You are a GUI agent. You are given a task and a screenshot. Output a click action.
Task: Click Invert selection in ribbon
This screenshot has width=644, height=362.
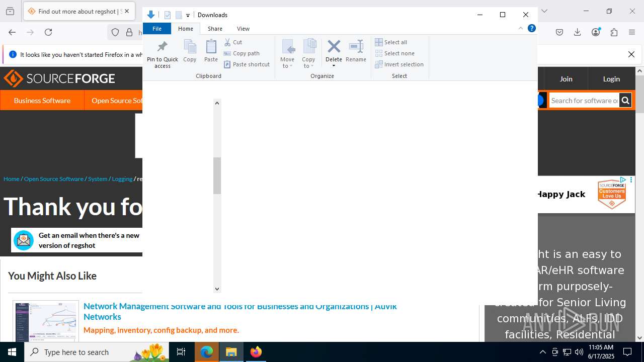[399, 64]
